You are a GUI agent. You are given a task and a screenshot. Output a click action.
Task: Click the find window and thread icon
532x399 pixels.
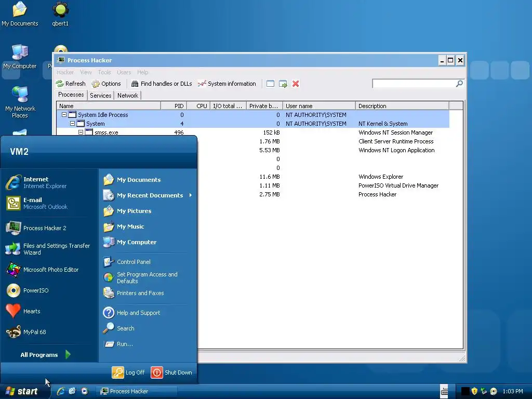(283, 84)
